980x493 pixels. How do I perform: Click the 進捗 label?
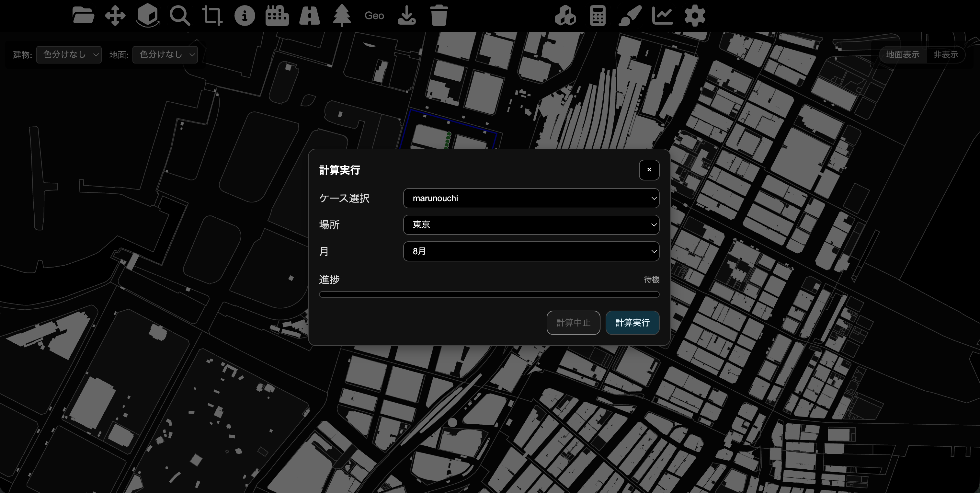click(x=329, y=280)
